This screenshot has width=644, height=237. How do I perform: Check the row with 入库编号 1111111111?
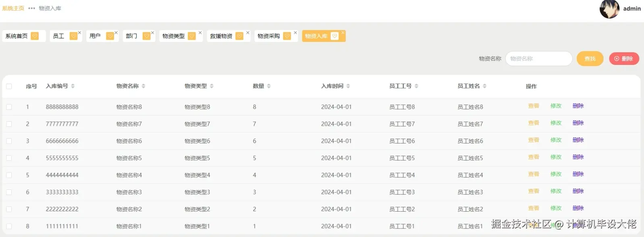tap(9, 226)
